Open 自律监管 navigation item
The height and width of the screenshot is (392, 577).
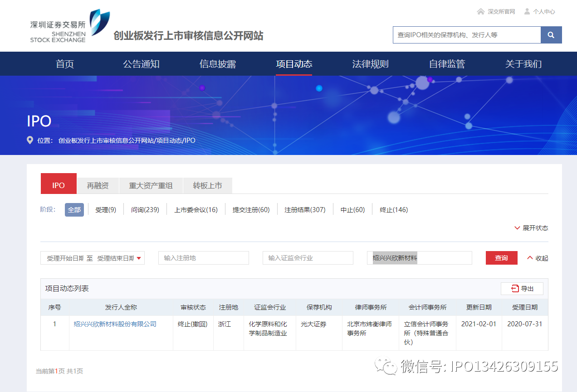coord(447,64)
